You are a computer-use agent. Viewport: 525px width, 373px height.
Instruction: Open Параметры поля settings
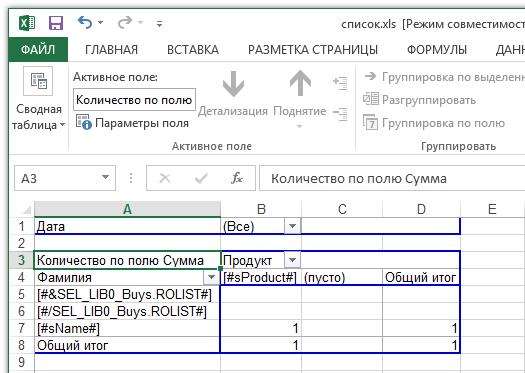[x=132, y=123]
